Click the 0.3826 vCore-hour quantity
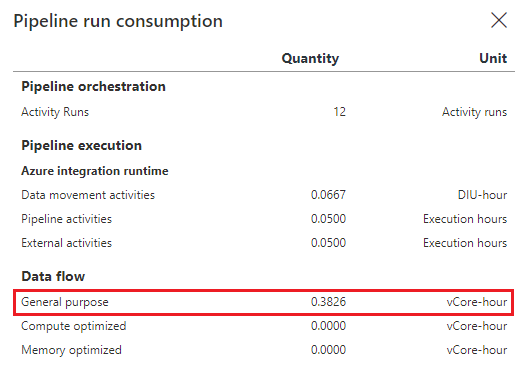This screenshot has width=529, height=372. tap(328, 302)
